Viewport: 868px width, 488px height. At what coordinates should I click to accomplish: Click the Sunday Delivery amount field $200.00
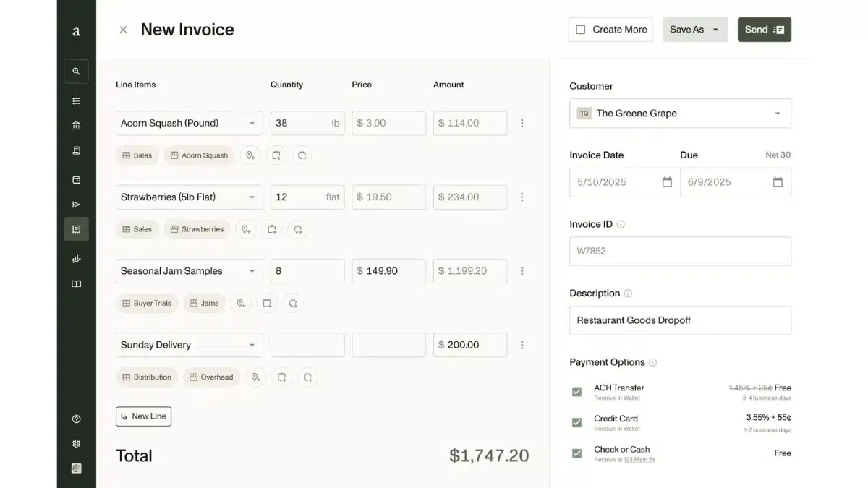pos(470,345)
